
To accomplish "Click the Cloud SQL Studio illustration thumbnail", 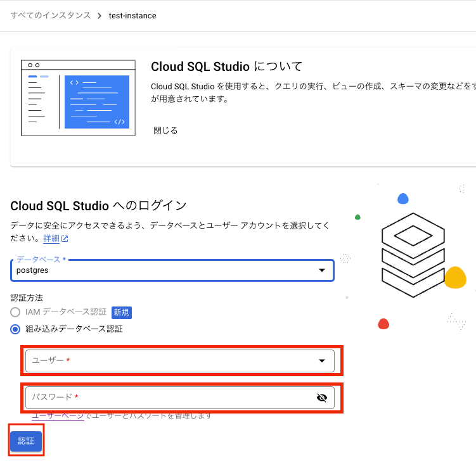I will point(78,98).
